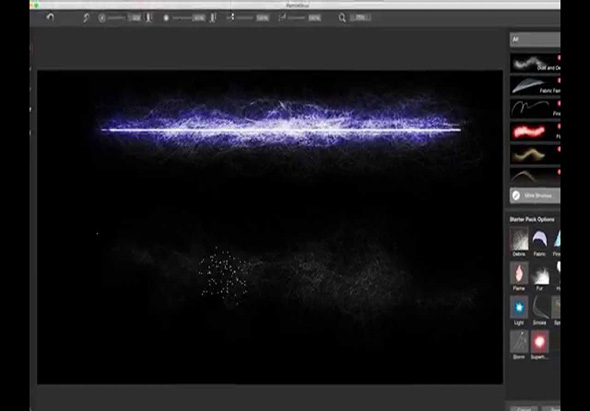Click the Starter Pack Options heading
Image resolution: width=590 pixels, height=411 pixels.
(532, 219)
